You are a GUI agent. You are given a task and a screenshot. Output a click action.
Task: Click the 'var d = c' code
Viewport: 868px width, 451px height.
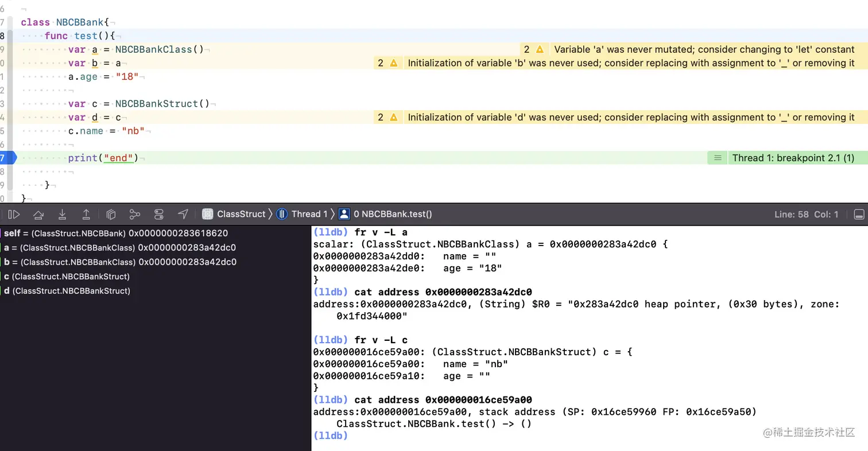click(x=95, y=117)
